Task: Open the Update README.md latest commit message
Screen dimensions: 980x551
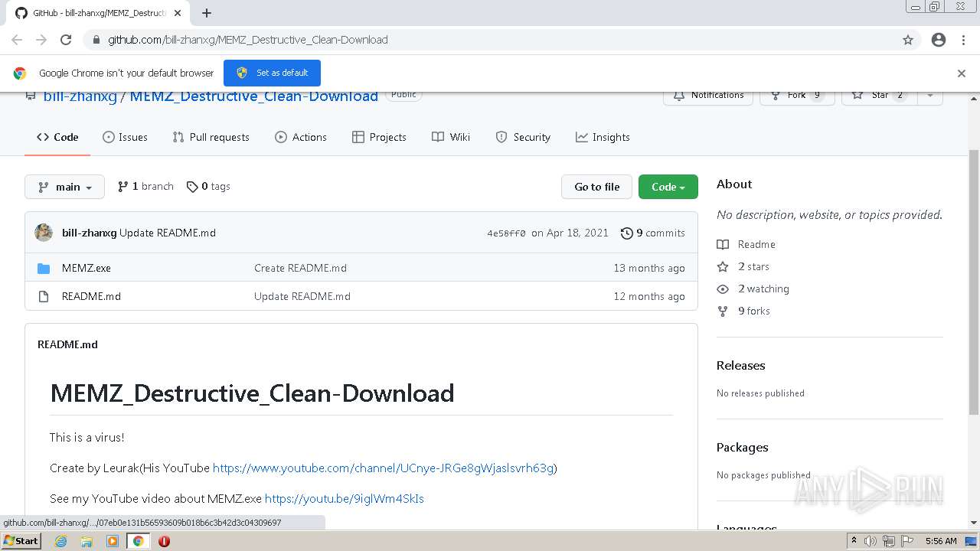Action: (x=168, y=233)
